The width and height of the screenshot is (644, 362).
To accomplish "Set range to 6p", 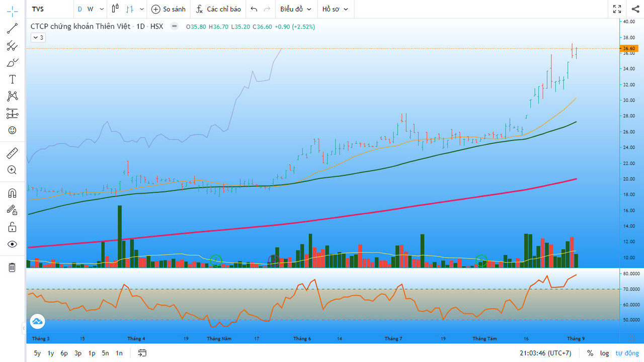I will click(64, 353).
